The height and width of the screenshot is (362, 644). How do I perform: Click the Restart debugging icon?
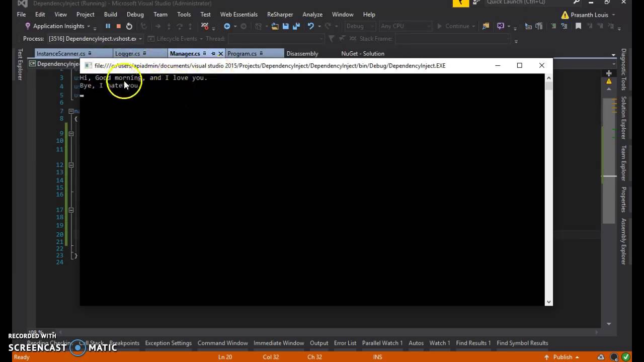coord(129,26)
